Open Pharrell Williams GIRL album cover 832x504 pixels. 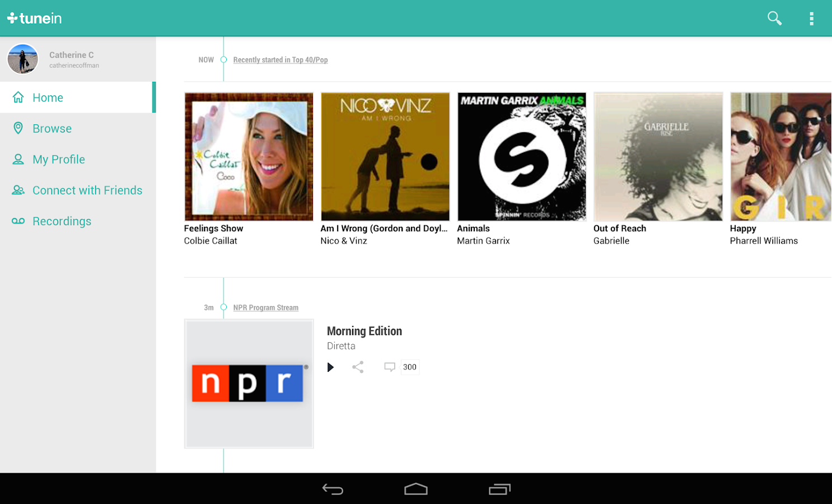tap(781, 157)
